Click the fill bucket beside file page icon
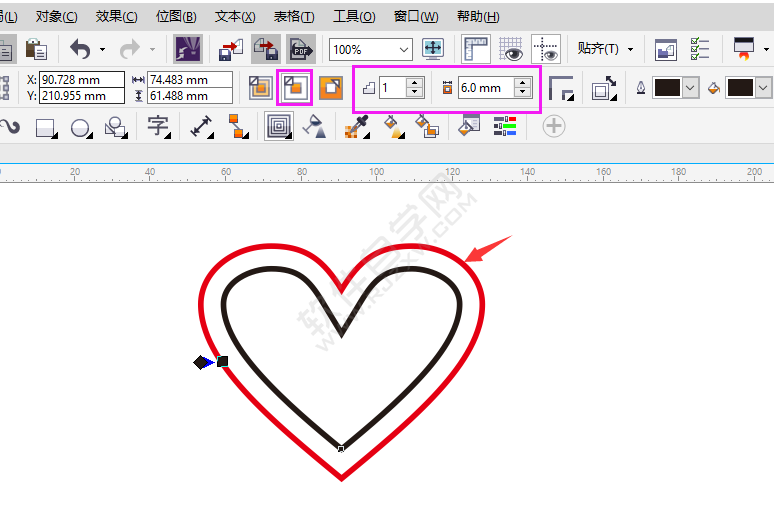Viewport: 774px width, 525px height. click(x=469, y=125)
